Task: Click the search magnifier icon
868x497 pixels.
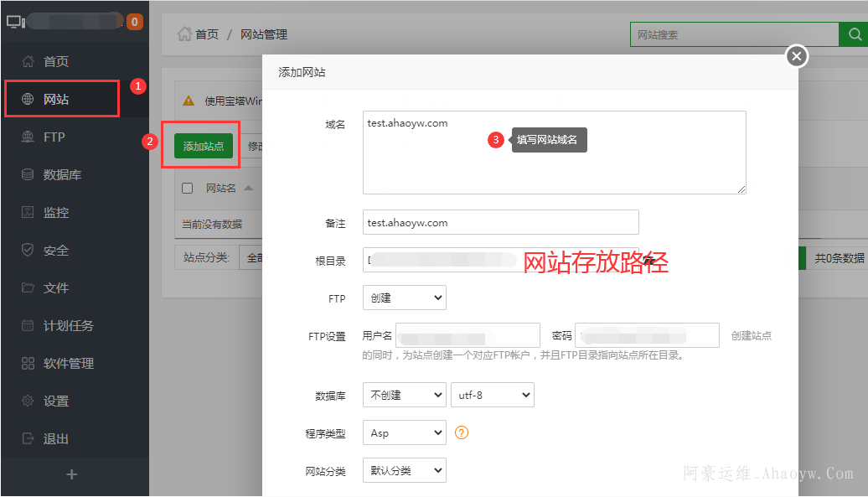Action: click(853, 34)
